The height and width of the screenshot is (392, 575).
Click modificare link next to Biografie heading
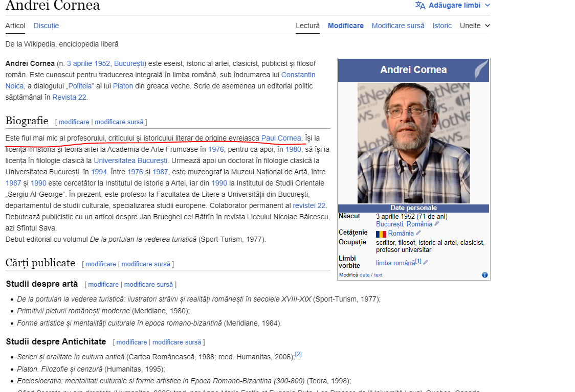pos(74,122)
